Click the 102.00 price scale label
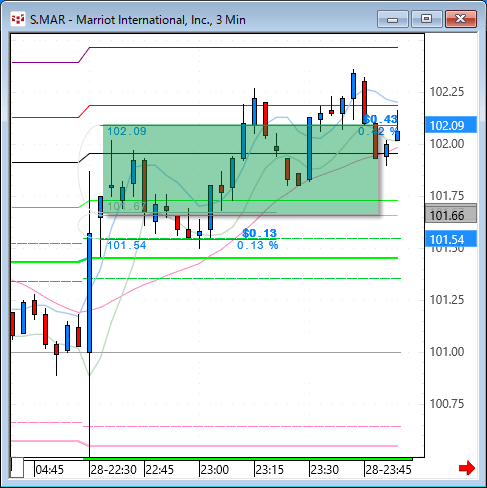This screenshot has height=488, width=487. coord(447,144)
